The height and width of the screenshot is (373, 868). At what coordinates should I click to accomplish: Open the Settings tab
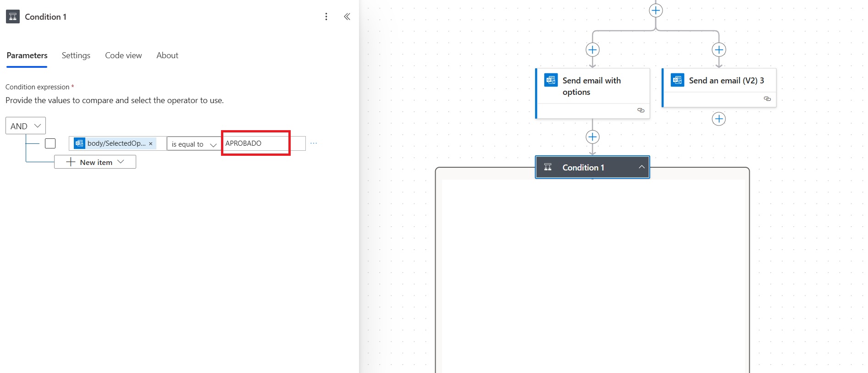76,55
